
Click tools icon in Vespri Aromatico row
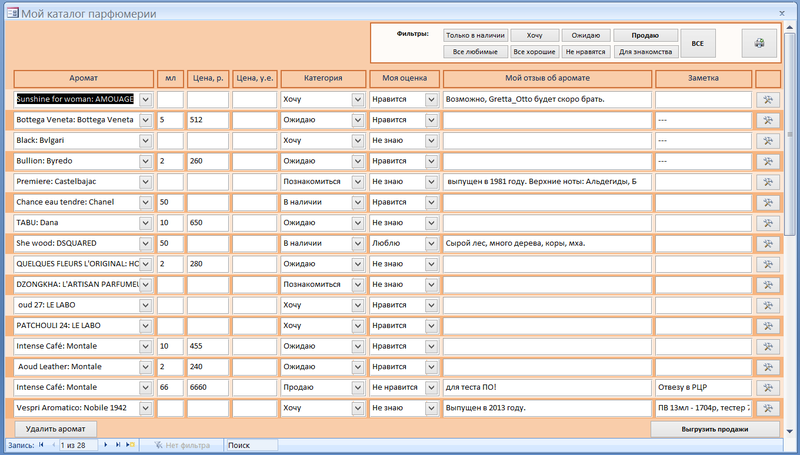click(767, 408)
